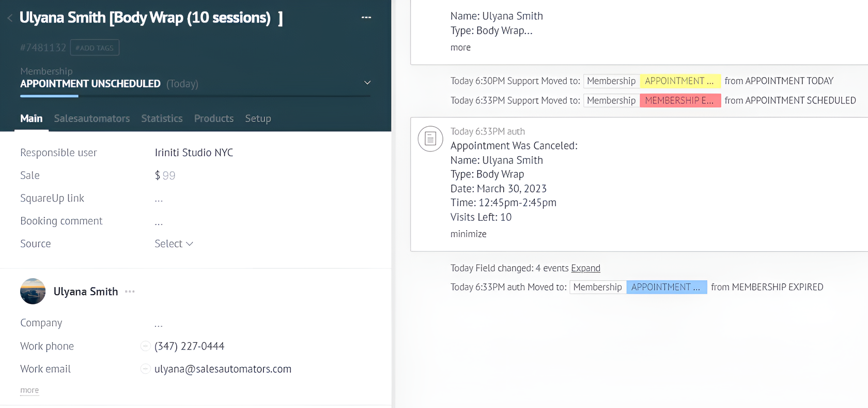Screen dimensions: 868x408
Task: Click the #ADD TAGS button
Action: pos(95,48)
